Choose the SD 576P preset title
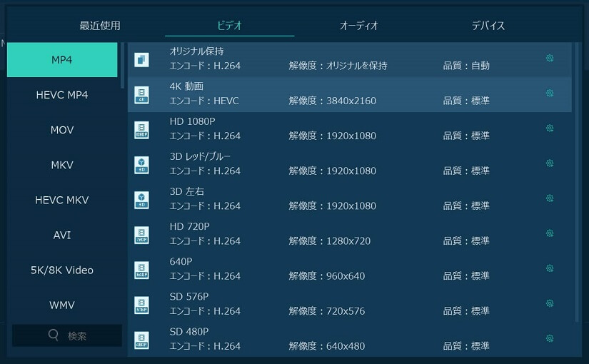 tap(189, 297)
